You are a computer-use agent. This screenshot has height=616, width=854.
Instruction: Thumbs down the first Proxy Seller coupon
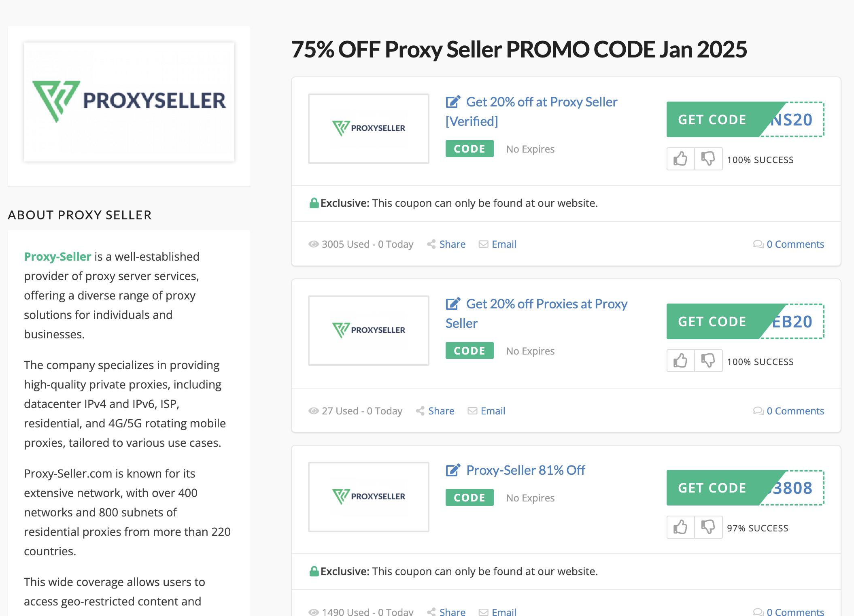point(708,159)
